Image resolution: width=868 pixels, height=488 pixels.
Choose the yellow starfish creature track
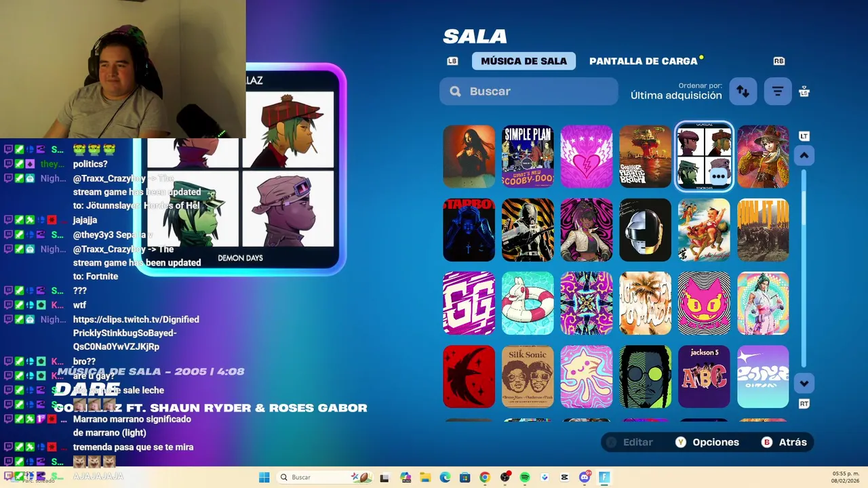pyautogui.click(x=587, y=376)
